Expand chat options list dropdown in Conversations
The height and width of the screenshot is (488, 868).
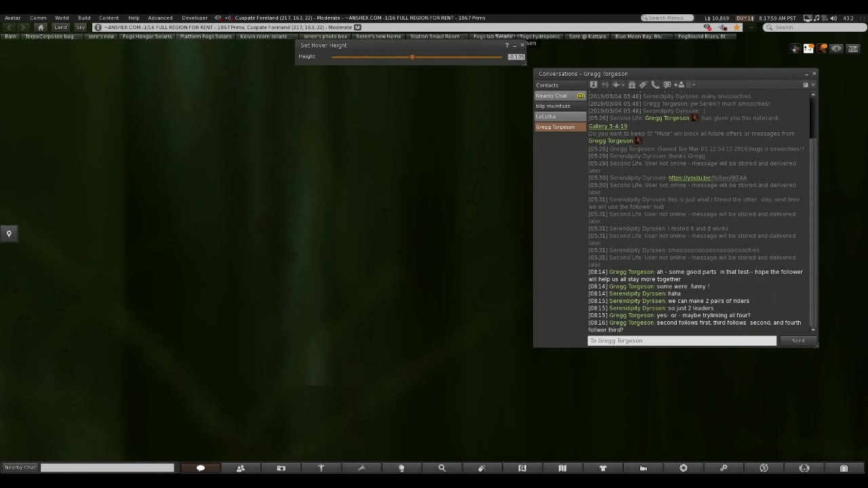[690, 85]
